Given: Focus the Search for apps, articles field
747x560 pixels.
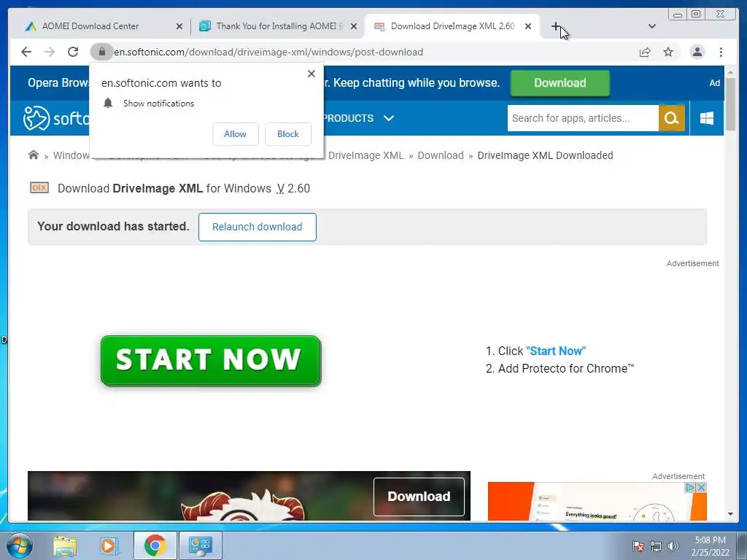Looking at the screenshot, I should point(583,118).
